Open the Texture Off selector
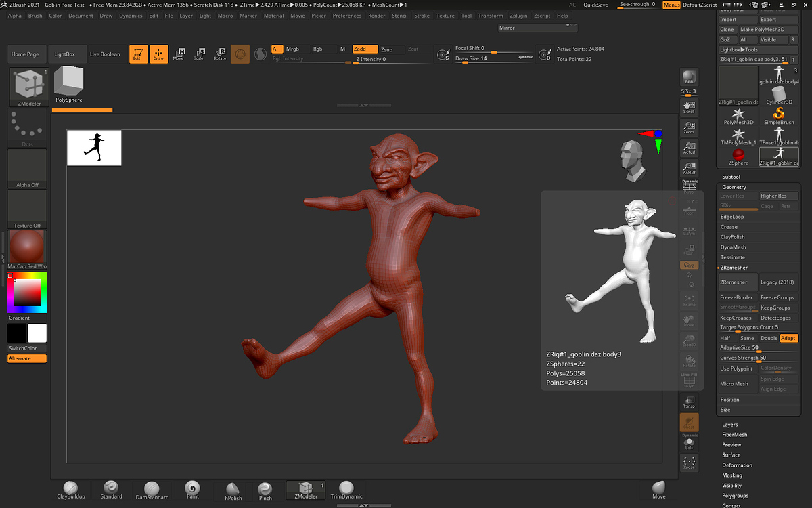The image size is (812, 508). (x=27, y=209)
